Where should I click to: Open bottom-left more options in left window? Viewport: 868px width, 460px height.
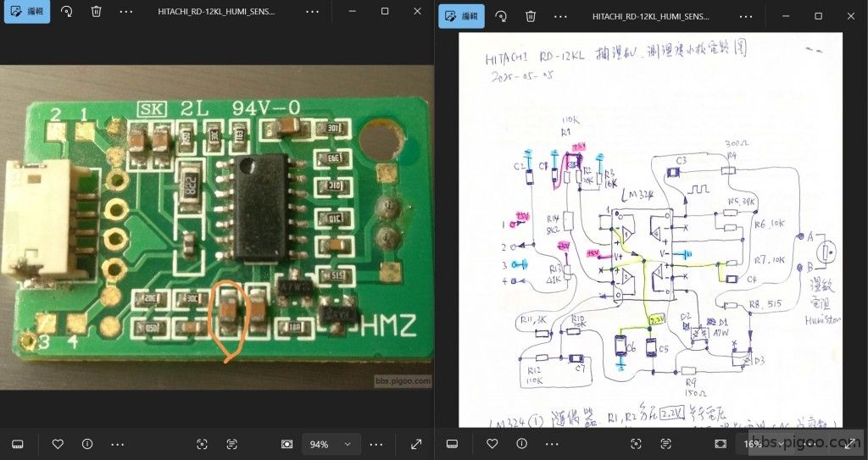point(117,444)
